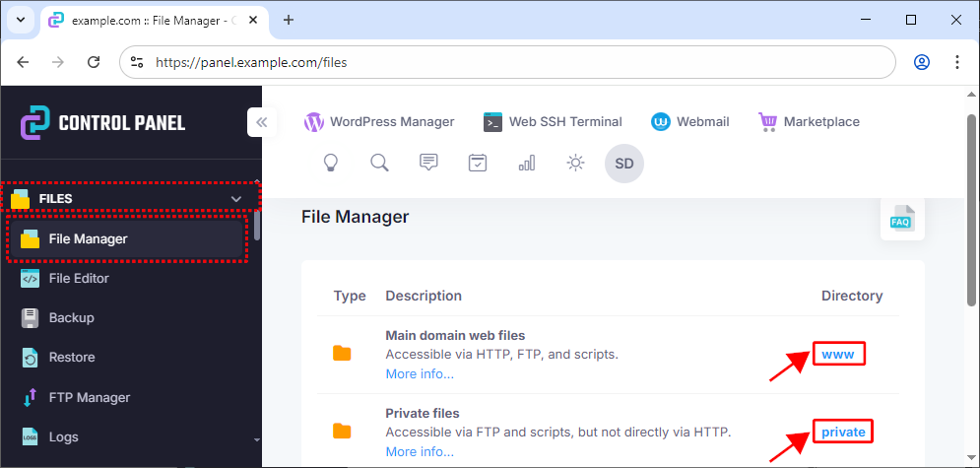Click the Web SSH Terminal text link
Screen dimensions: 980x468
(x=565, y=122)
